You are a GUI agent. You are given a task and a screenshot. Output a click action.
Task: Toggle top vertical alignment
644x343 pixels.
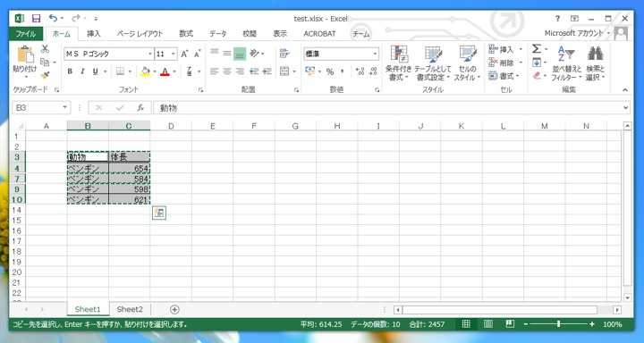pyautogui.click(x=214, y=53)
